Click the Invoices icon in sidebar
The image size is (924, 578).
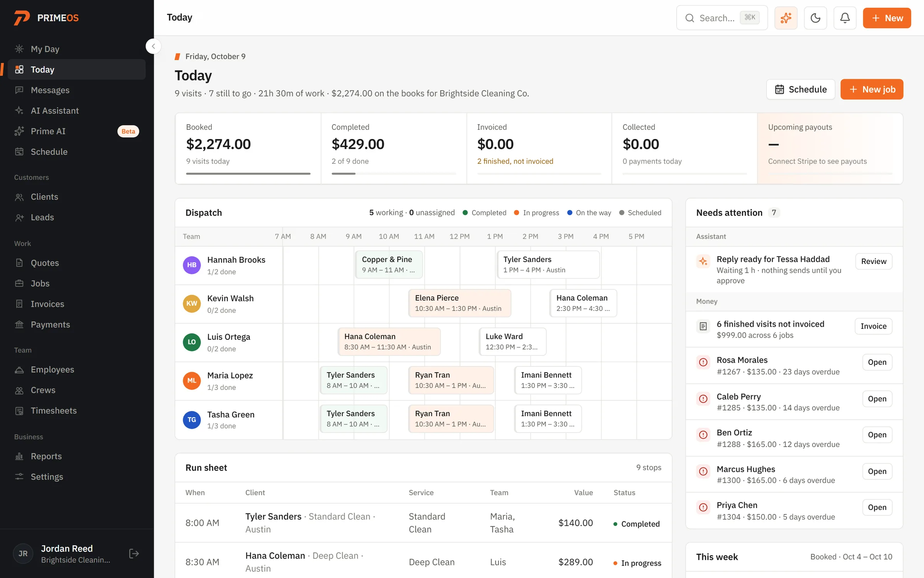coord(19,304)
